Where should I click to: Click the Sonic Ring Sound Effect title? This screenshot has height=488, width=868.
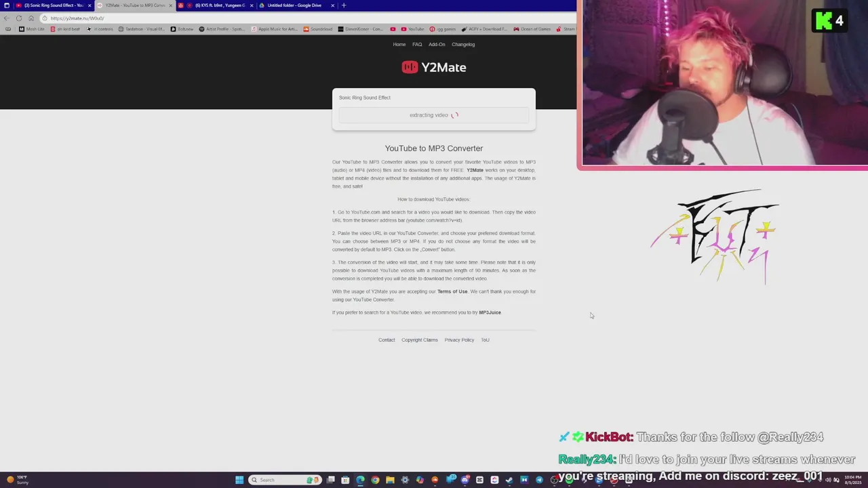coord(365,98)
